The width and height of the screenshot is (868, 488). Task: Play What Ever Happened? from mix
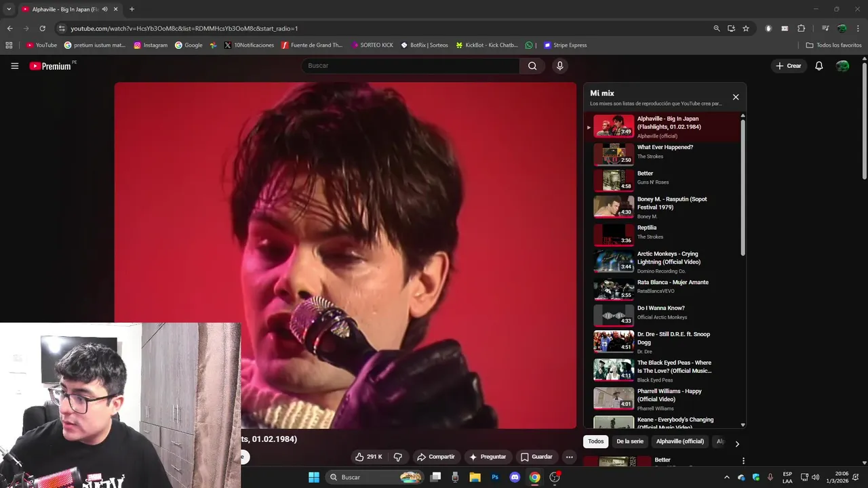pos(663,154)
